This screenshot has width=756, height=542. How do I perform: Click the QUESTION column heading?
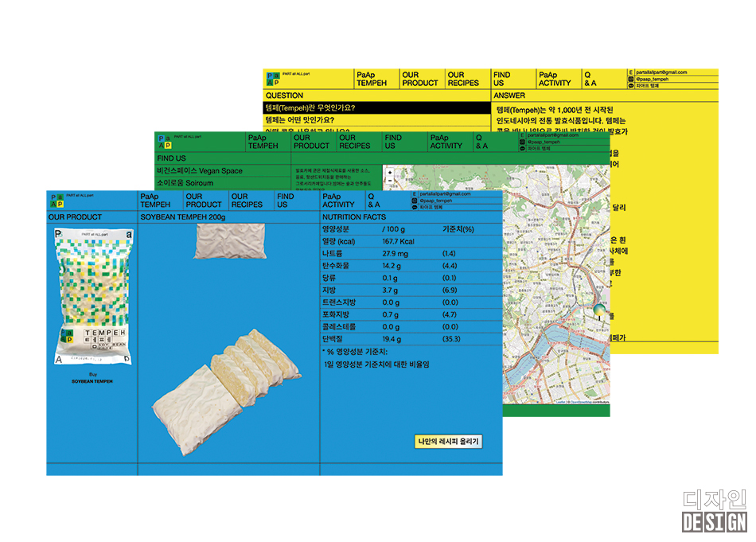click(284, 96)
